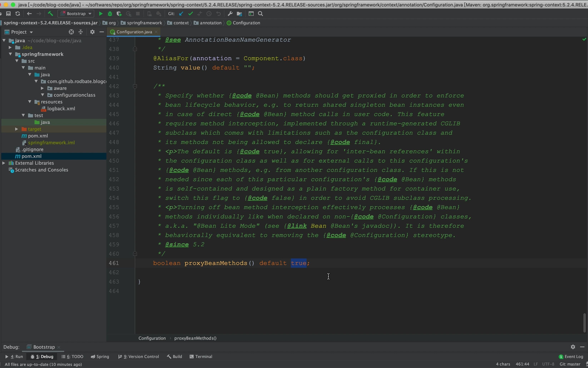Update project using the blue Git arrow
The image size is (588, 368).
(181, 14)
